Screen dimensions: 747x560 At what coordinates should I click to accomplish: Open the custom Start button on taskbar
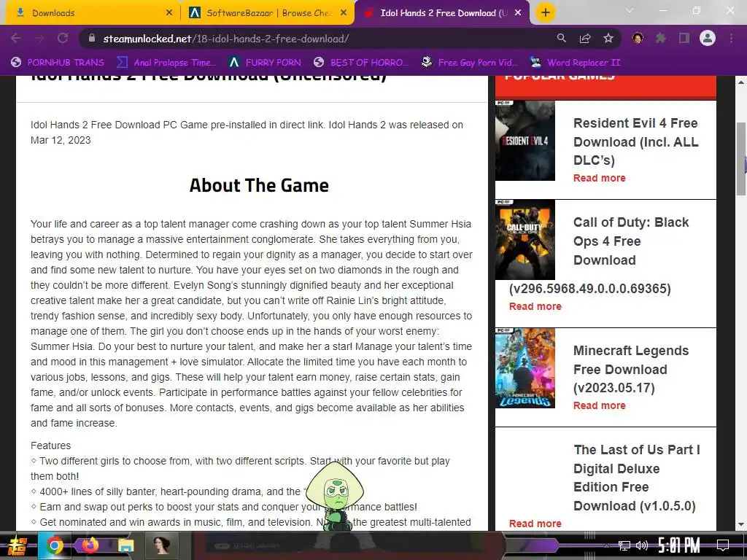tap(17, 545)
